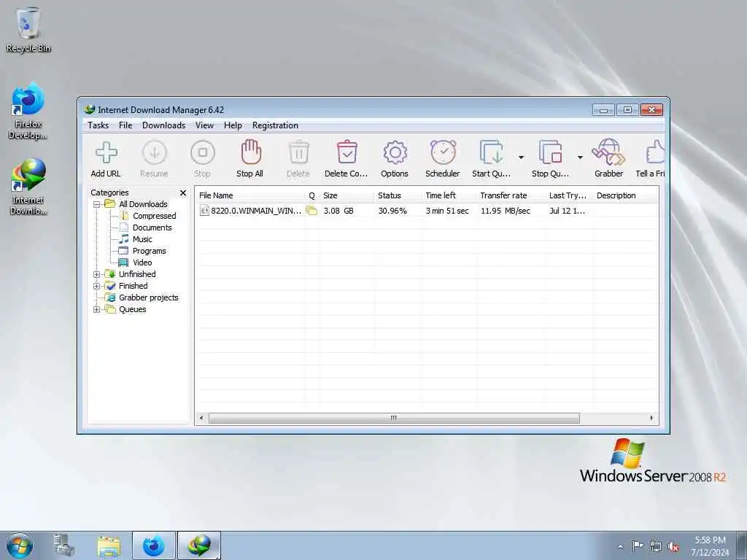The image size is (747, 560).
Task: Launch the Grabber tool icon
Action: (608, 152)
